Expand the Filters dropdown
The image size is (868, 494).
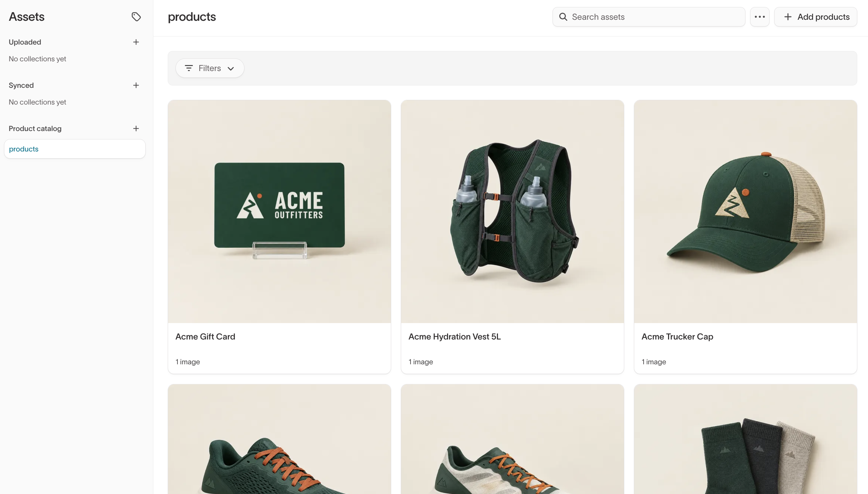point(210,68)
